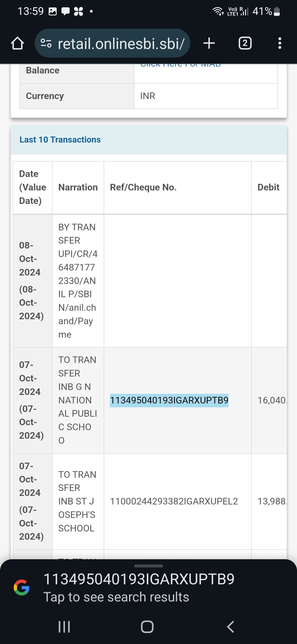Tap the Ref/Cheque No. column header
Image resolution: width=297 pixels, height=644 pixels.
click(x=143, y=187)
